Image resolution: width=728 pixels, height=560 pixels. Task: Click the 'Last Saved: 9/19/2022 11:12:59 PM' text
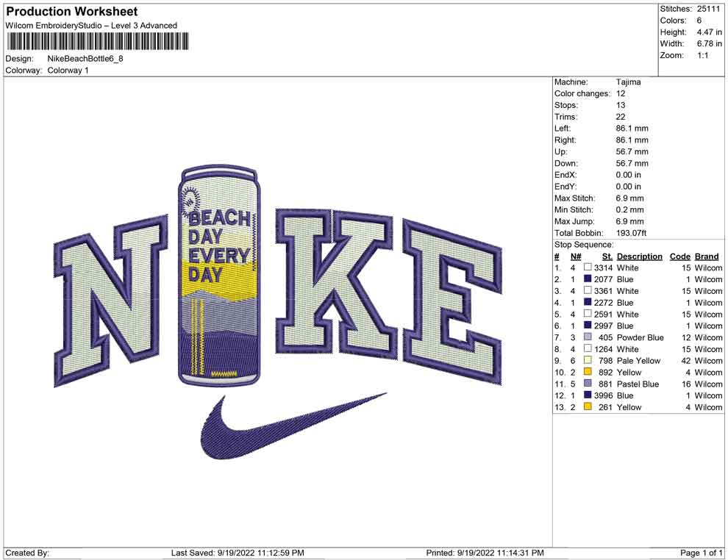click(238, 553)
